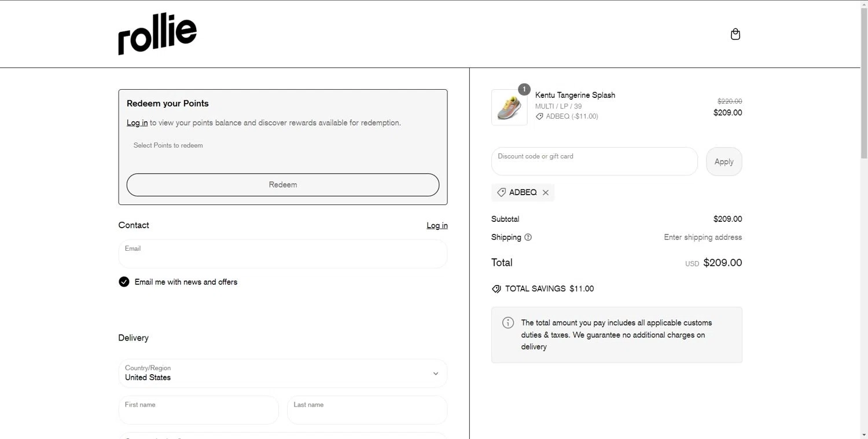Focus the Discount code or gift card field

tap(594, 161)
